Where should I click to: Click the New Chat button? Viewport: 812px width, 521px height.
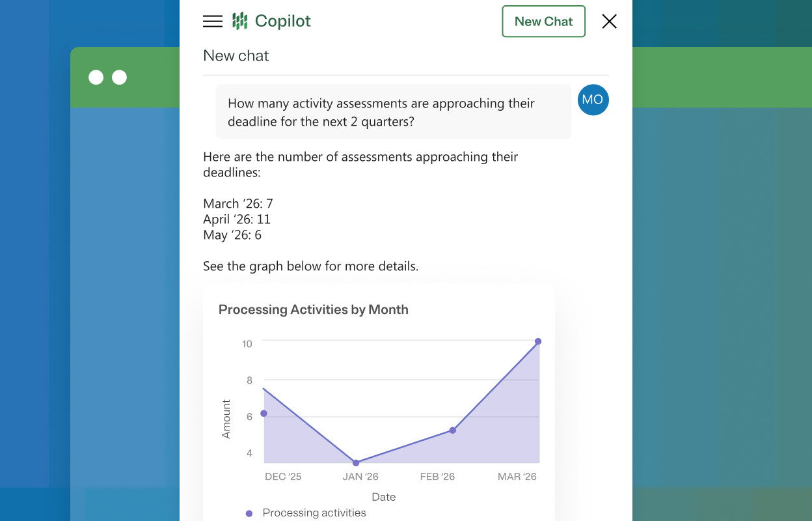pyautogui.click(x=543, y=21)
